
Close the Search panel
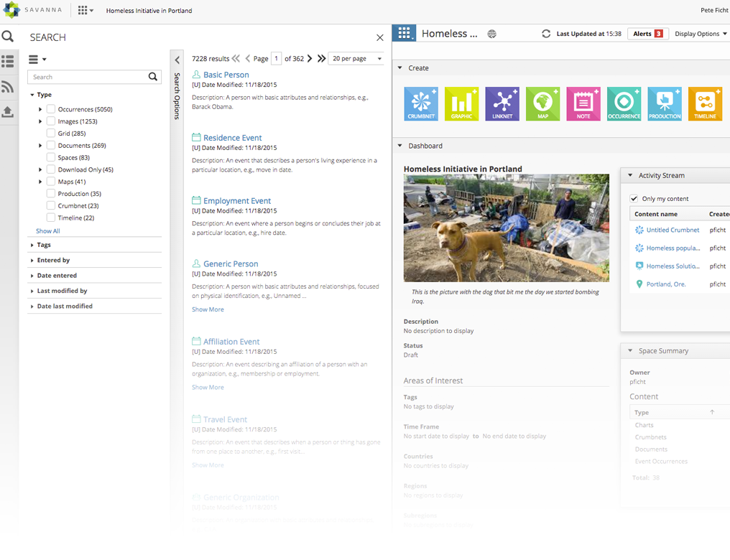[380, 37]
